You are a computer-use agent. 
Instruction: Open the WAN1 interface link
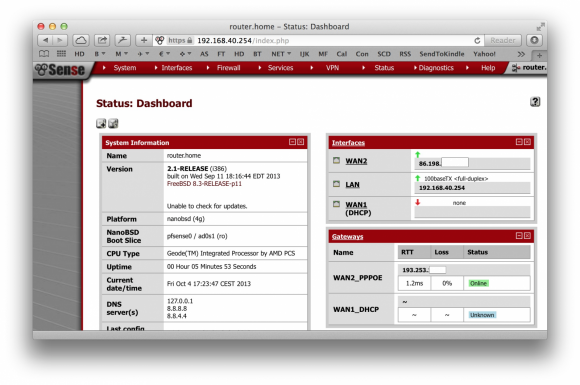click(x=356, y=205)
